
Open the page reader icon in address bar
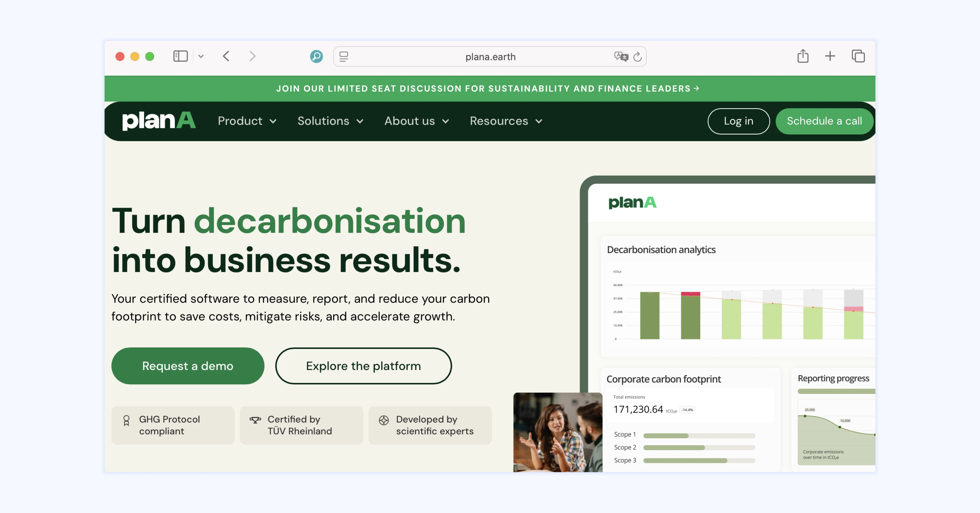[x=344, y=57]
